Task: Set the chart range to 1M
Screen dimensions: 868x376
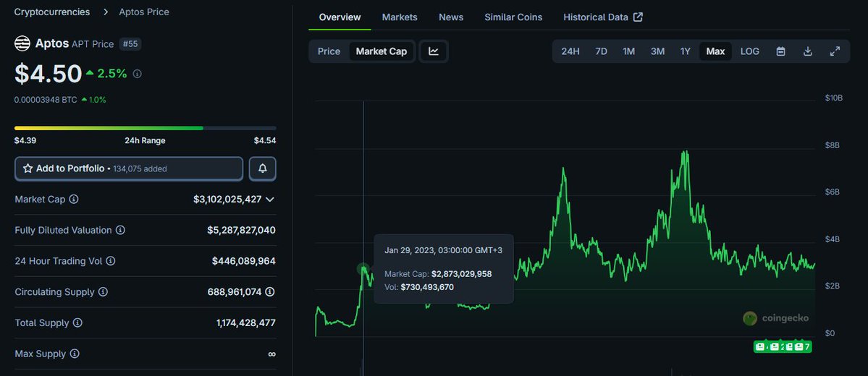Action: point(629,51)
